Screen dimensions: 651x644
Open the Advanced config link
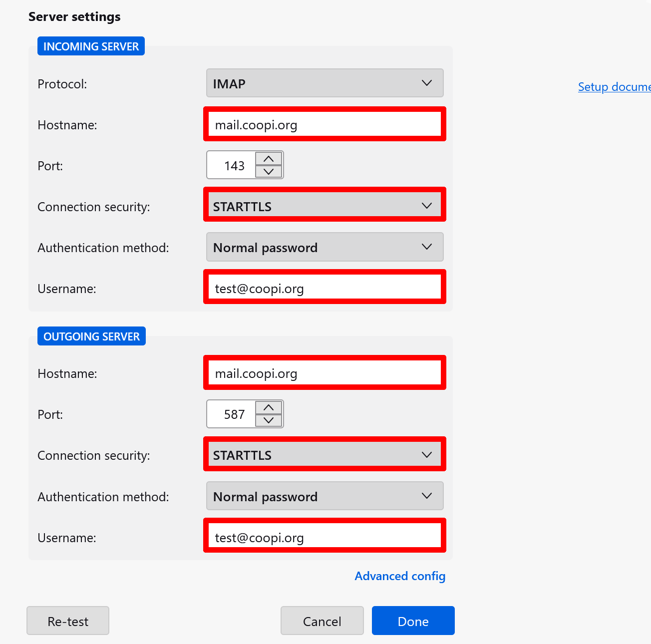pyautogui.click(x=400, y=576)
